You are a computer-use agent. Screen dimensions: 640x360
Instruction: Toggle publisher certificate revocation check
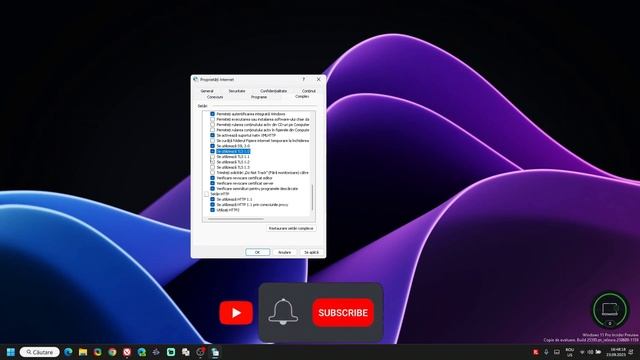tap(212, 178)
